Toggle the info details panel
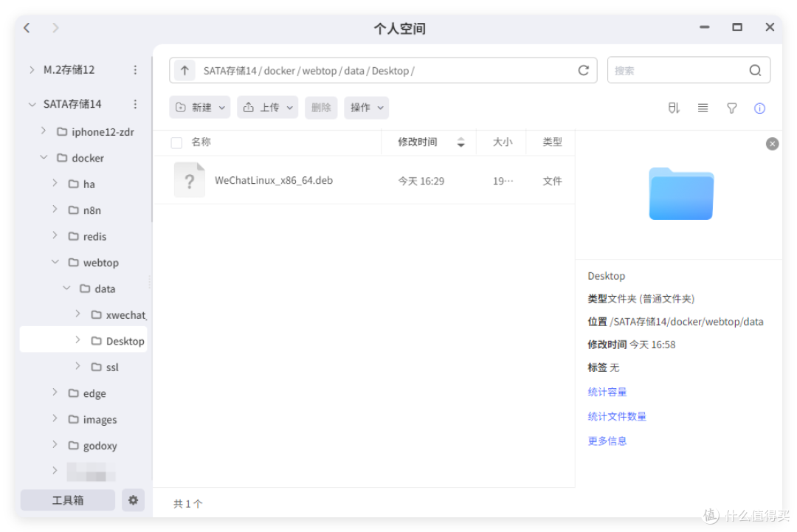This screenshot has height=532, width=797. click(760, 108)
